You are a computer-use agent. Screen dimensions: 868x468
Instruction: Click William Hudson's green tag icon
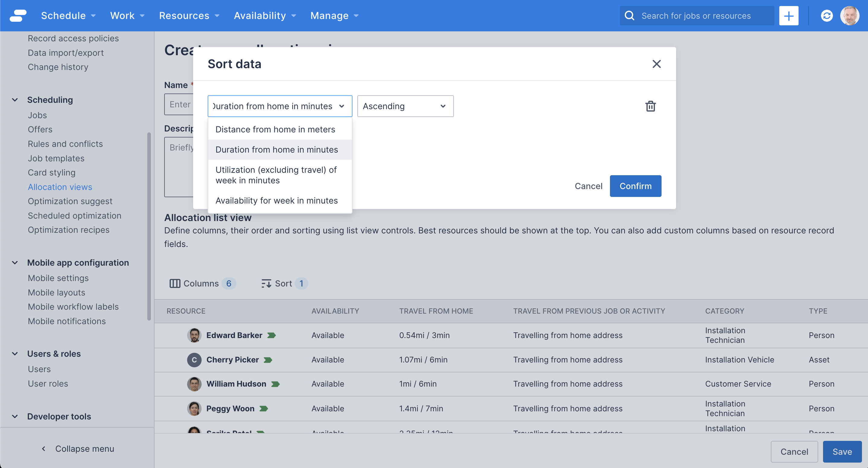click(x=275, y=384)
